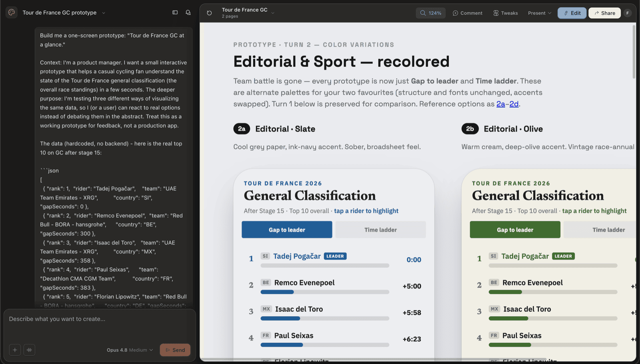Toggle Edit mode on
The image size is (640, 364).
[572, 13]
